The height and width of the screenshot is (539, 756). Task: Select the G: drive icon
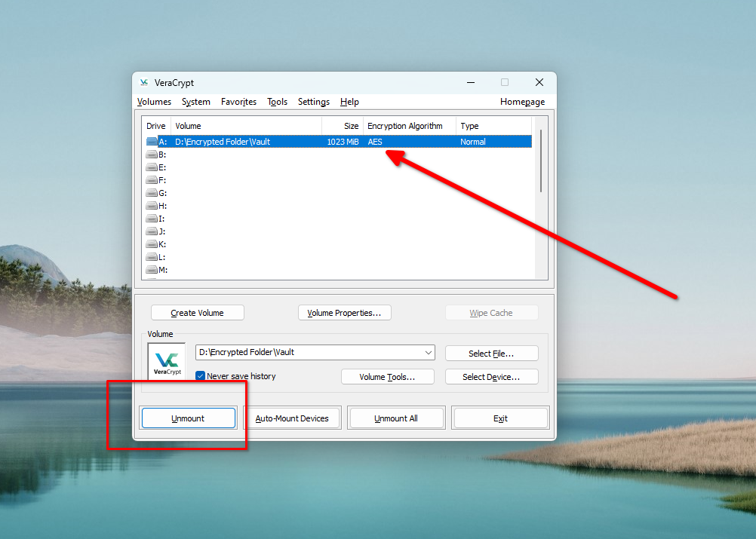point(152,193)
